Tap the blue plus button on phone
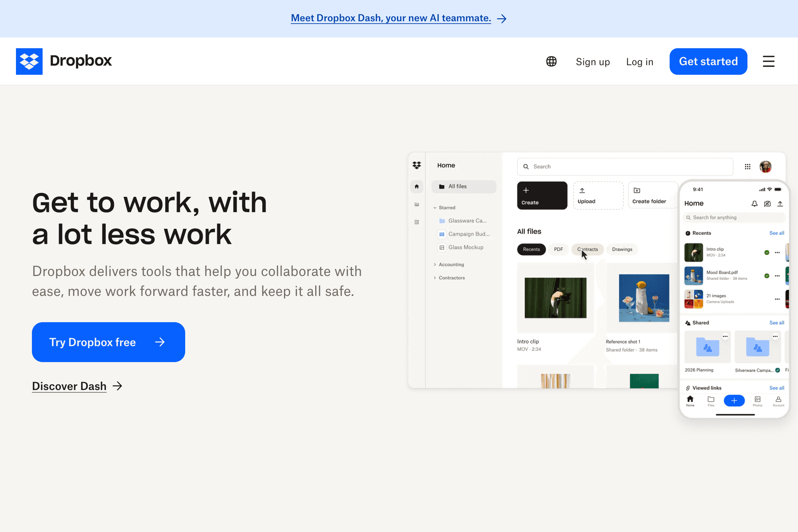The image size is (798, 532). coord(734,400)
